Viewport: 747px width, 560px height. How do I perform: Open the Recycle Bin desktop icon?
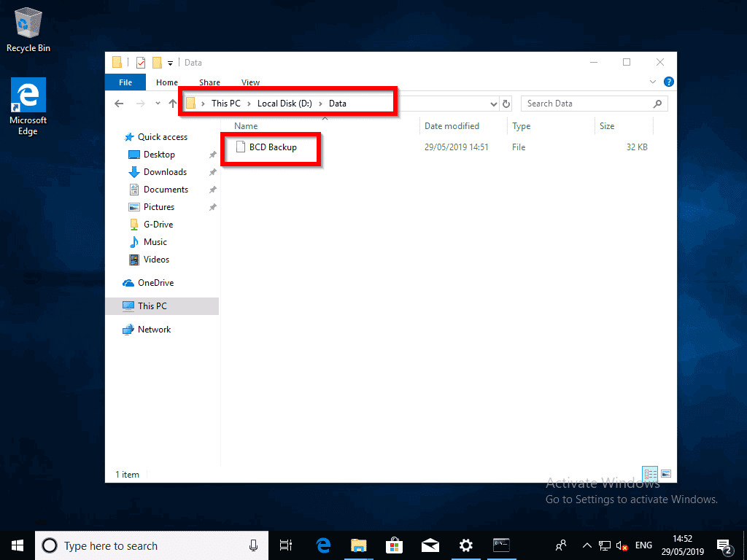coord(28,31)
